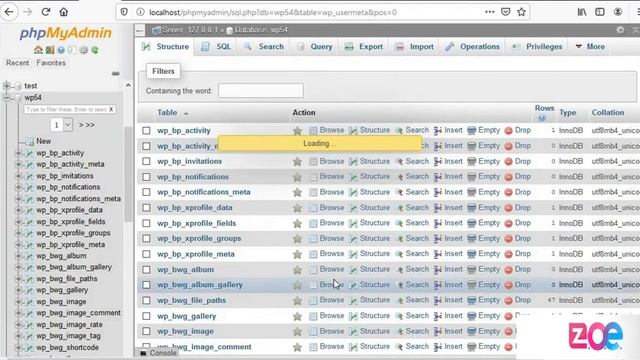This screenshot has width=640, height=360.
Task: Check the wp_bp_xprofile_data checkbox
Action: coord(146,208)
